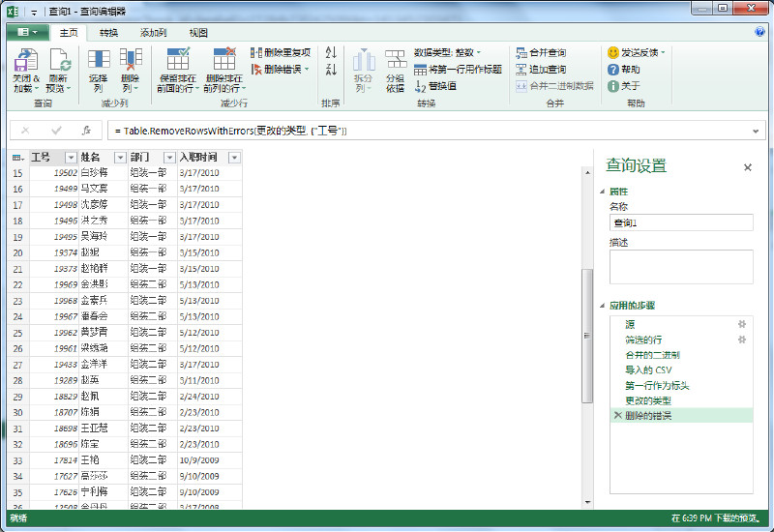Click the Choose Columns icon

click(99, 60)
